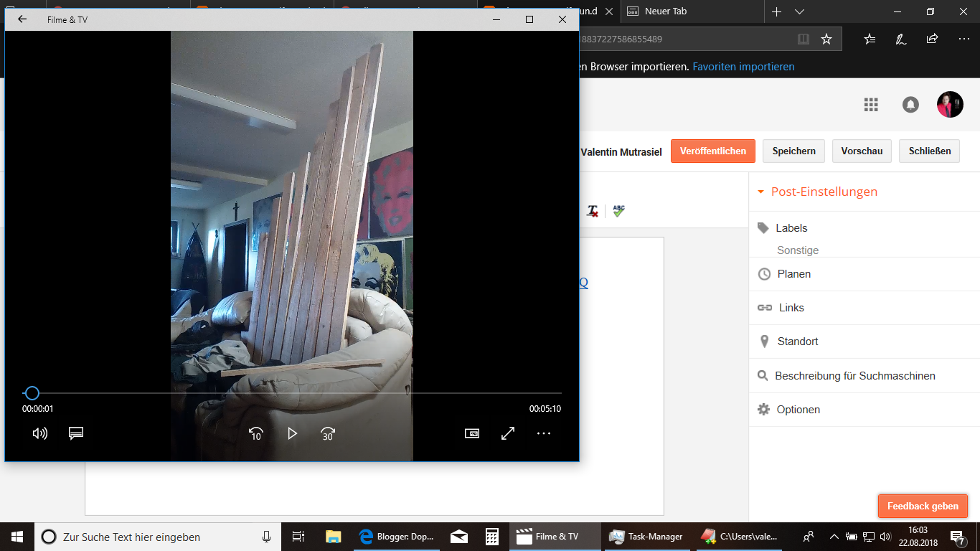The height and width of the screenshot is (551, 980).
Task: Open Google account avatar
Action: point(950,105)
